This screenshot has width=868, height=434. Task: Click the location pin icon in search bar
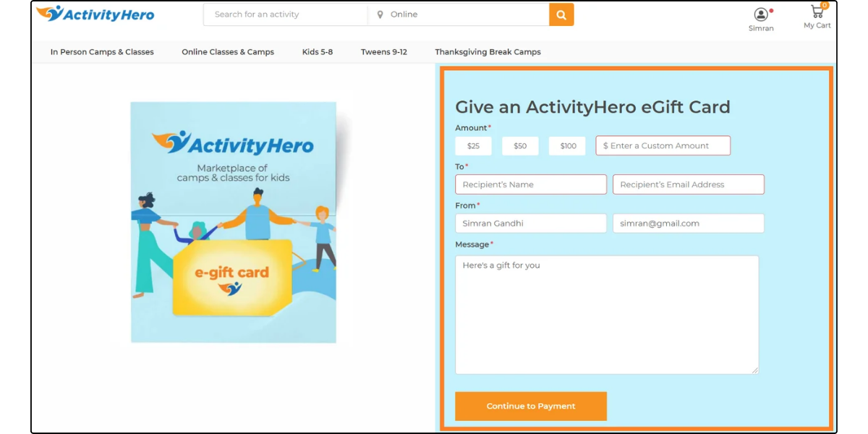380,14
